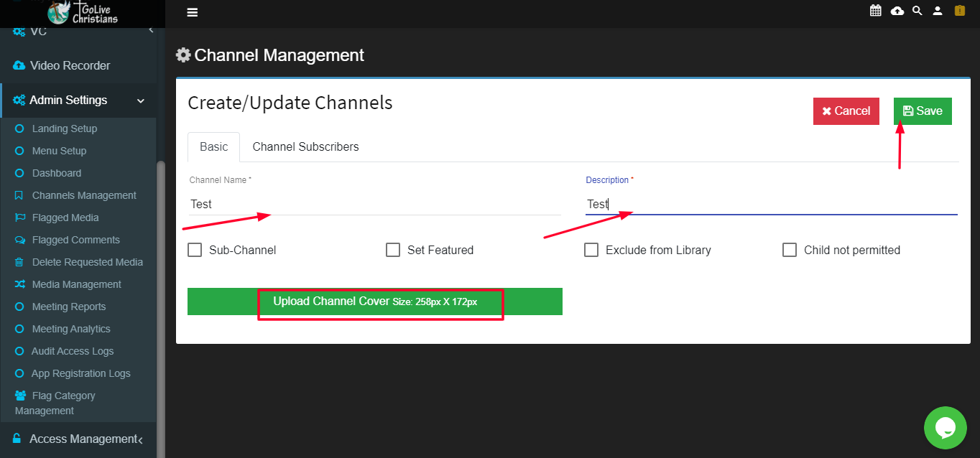This screenshot has width=980, height=458.
Task: Open the Flagged Comments link
Action: [x=76, y=240]
